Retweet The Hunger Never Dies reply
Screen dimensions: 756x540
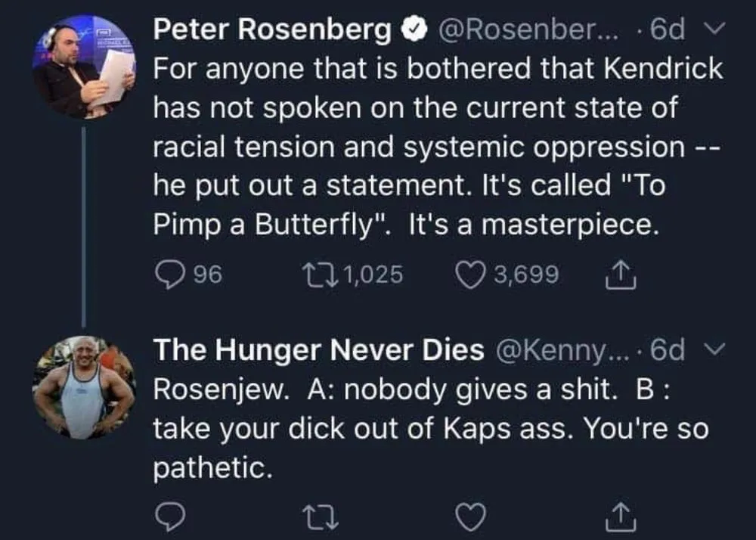[x=317, y=517]
